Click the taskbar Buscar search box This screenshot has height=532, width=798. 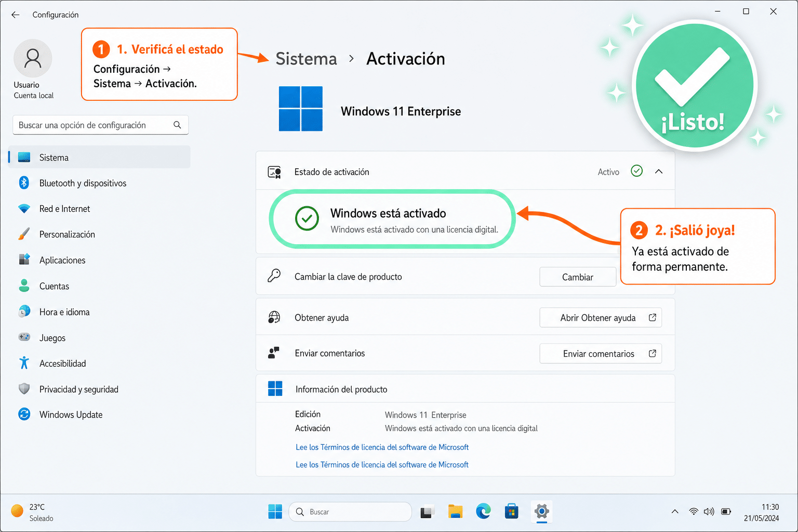(x=350, y=512)
